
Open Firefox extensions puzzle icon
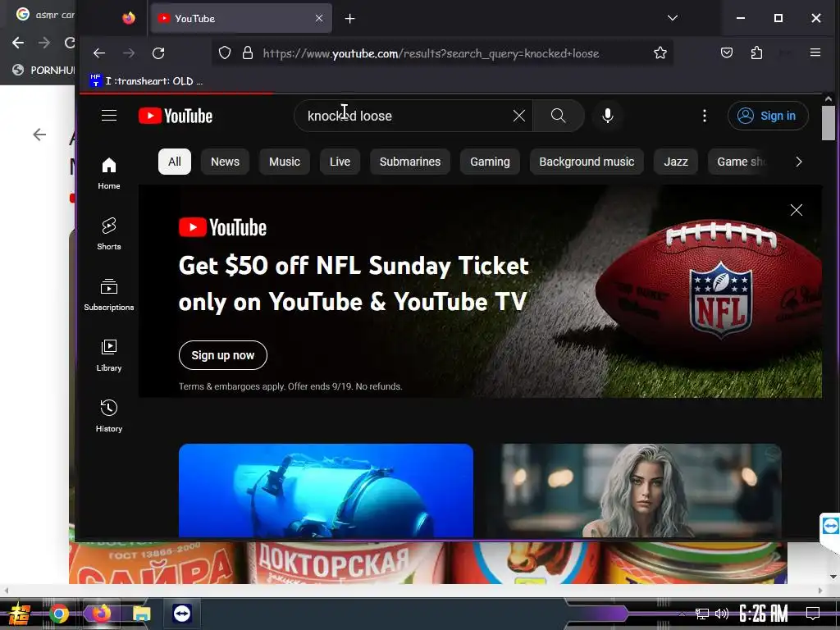(756, 52)
